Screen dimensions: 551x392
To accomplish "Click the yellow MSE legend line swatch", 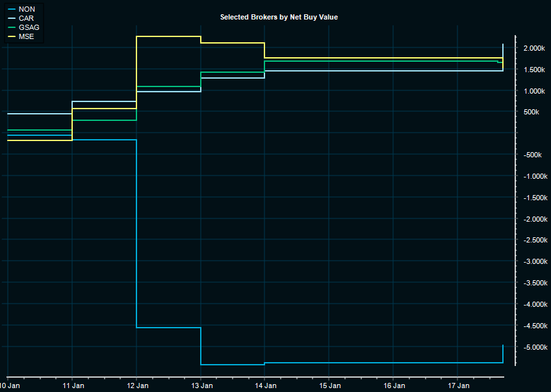I will point(11,36).
